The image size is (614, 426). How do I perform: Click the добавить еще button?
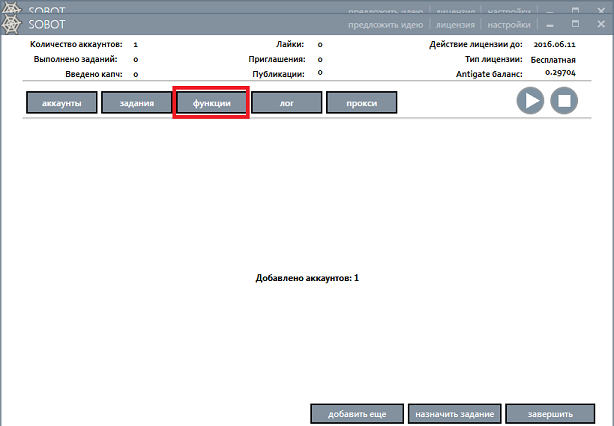(356, 414)
